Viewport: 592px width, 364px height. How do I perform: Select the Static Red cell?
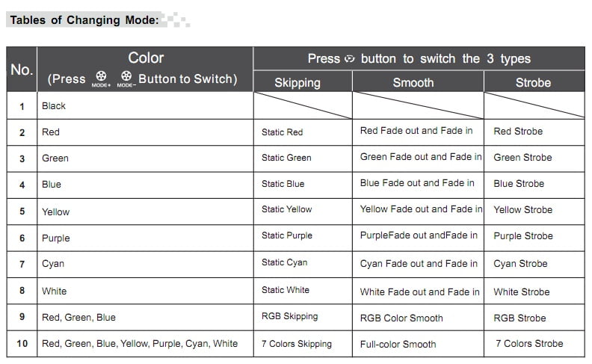click(282, 132)
